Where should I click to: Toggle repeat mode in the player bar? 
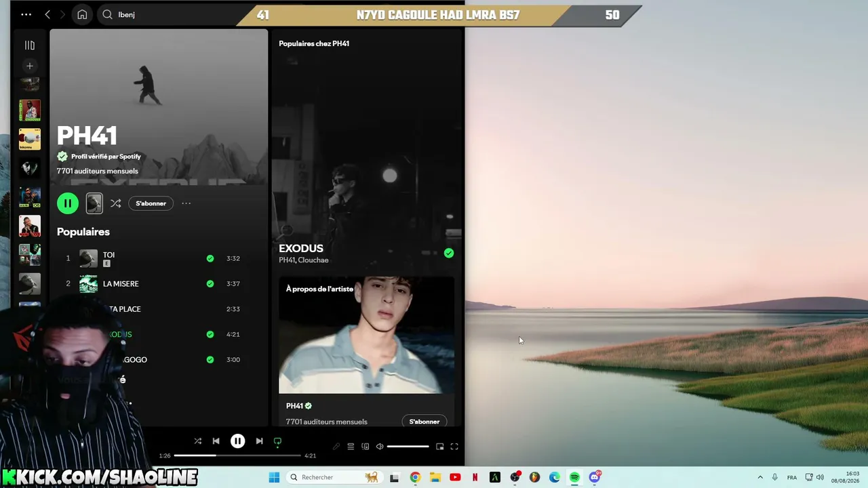(x=277, y=441)
